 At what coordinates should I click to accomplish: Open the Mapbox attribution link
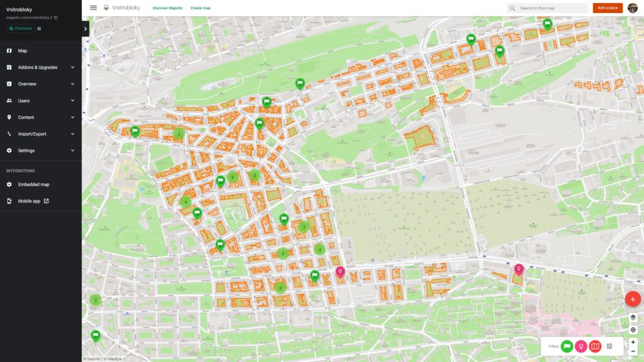[113, 359]
